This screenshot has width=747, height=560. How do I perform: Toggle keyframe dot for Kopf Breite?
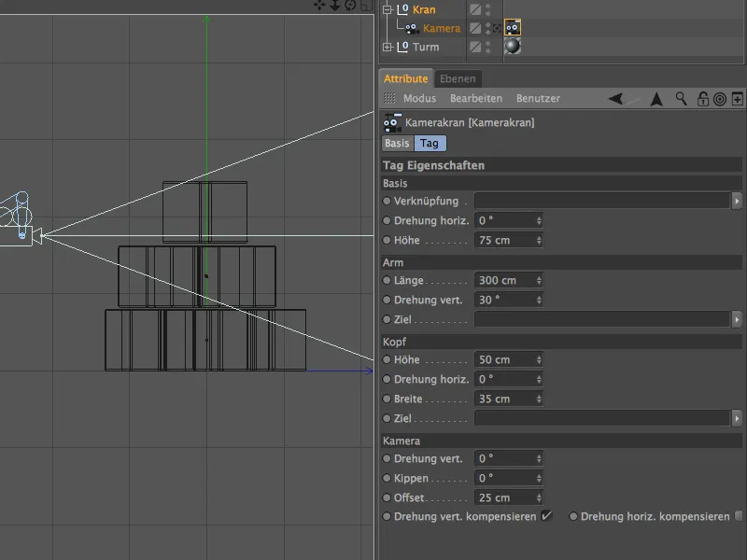[x=387, y=399]
